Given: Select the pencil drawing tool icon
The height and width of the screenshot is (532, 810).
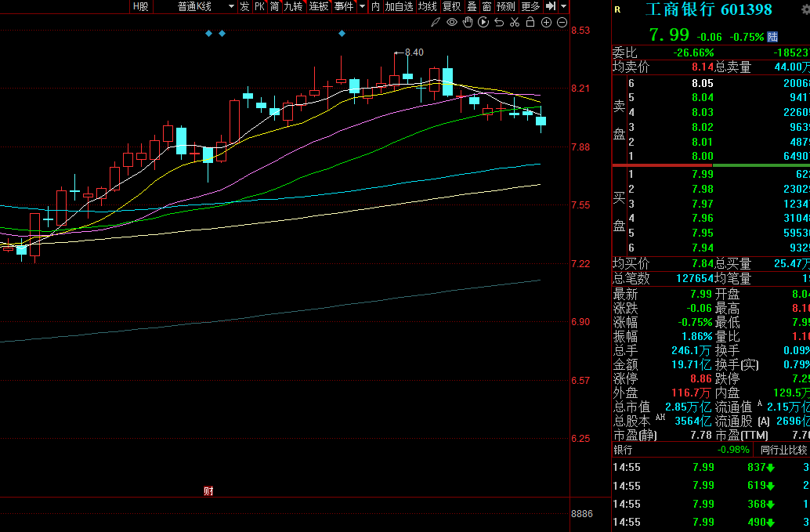Looking at the screenshot, I should coord(436,22).
